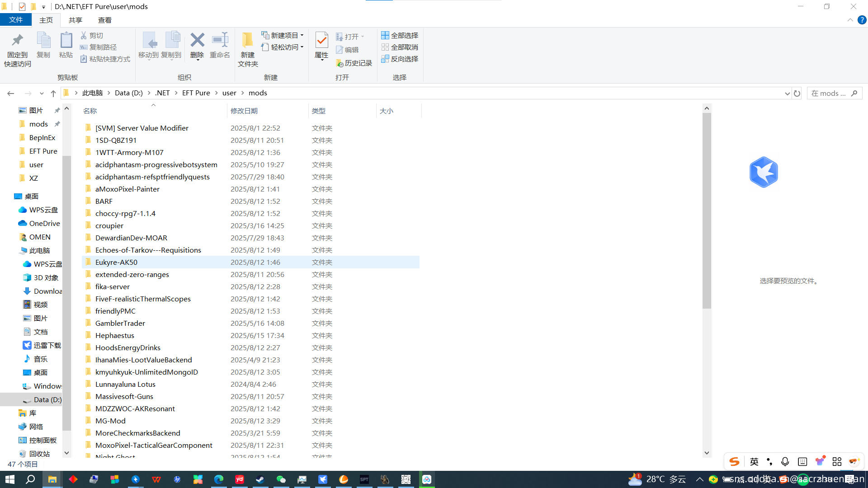This screenshot has width=868, height=488.
Task: Open the File (文件) tab
Action: pos(16,20)
